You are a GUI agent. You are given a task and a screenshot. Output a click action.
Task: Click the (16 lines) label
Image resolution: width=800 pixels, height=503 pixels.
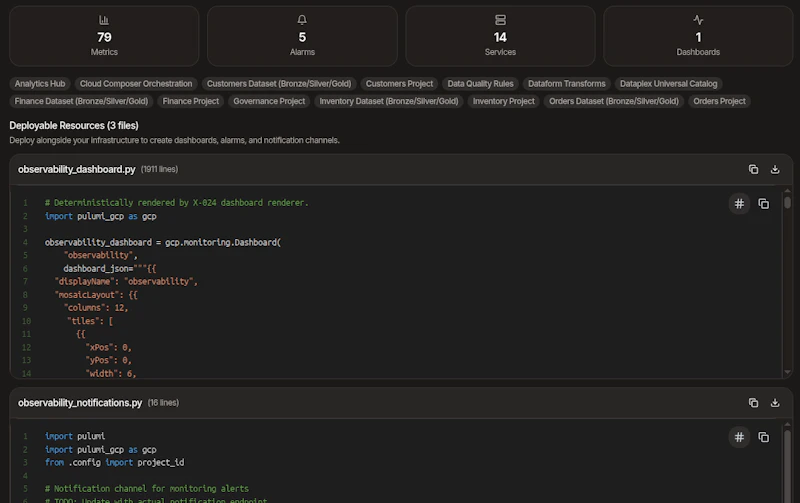pos(163,403)
